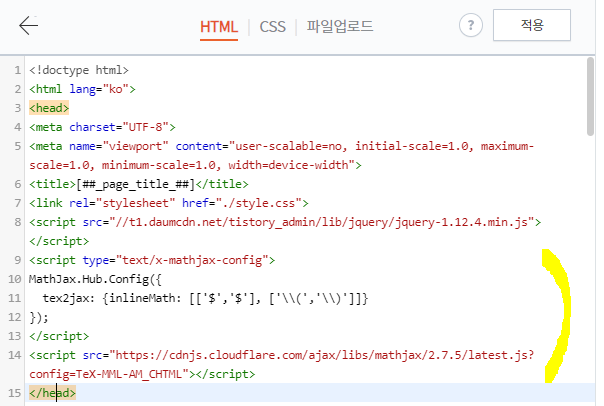Switch to the CSS tab

click(x=272, y=27)
